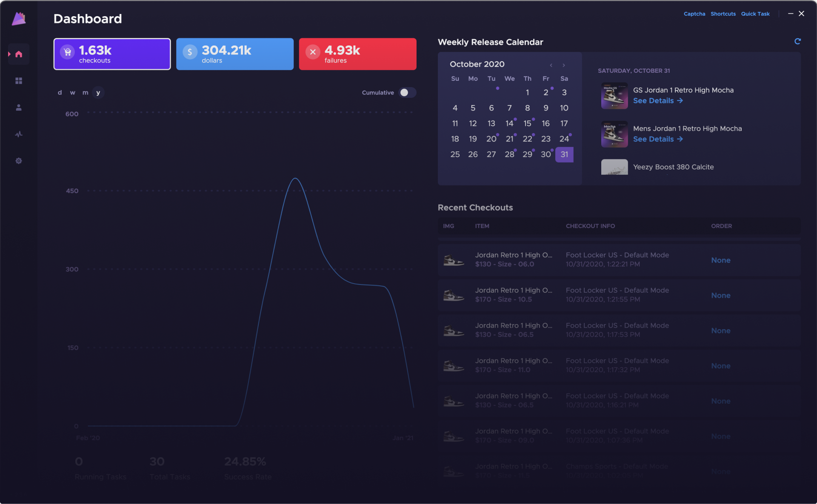Image resolution: width=817 pixels, height=504 pixels.
Task: Click Yeezy Boost 380 Calcite thumbnail
Action: pos(614,167)
